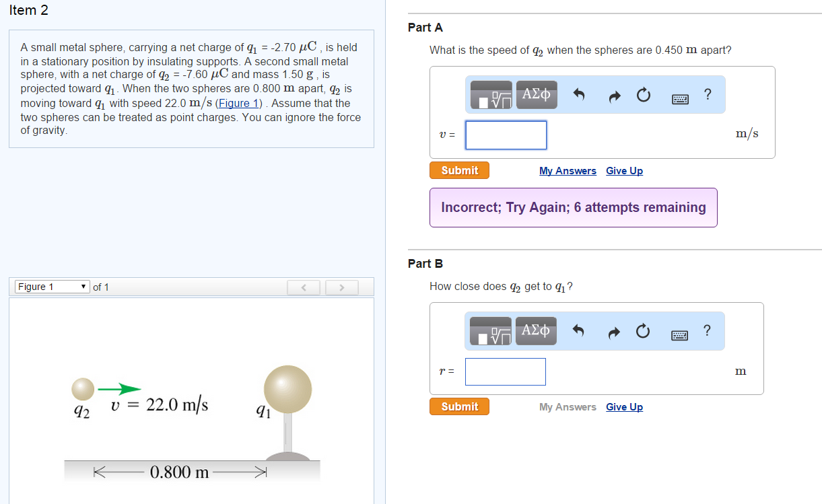
Task: Click the previous figure navigation arrow
Action: point(303,287)
